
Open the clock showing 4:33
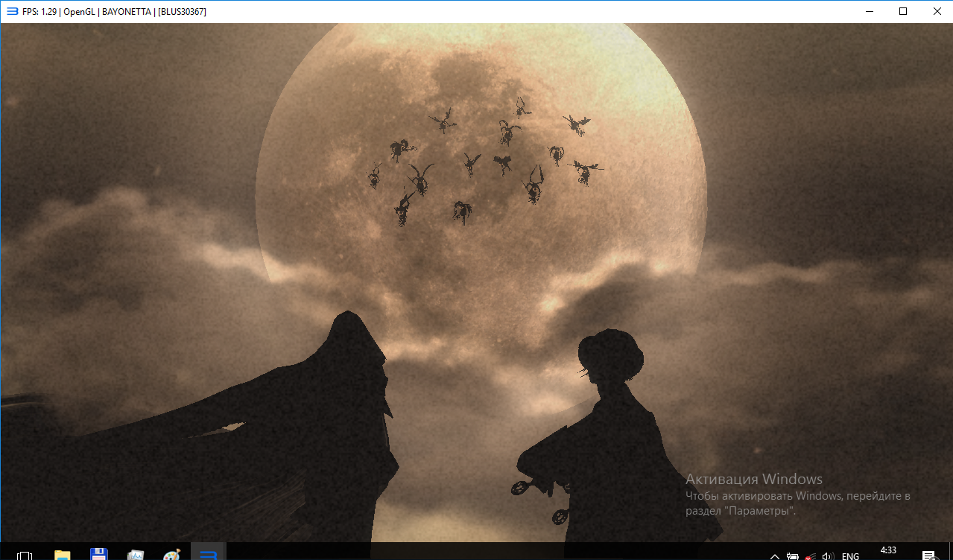pos(888,551)
